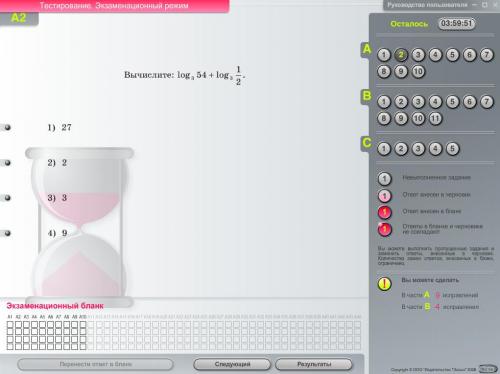Select question 9 in part B
This screenshot has width=500, height=374.
(401, 118)
